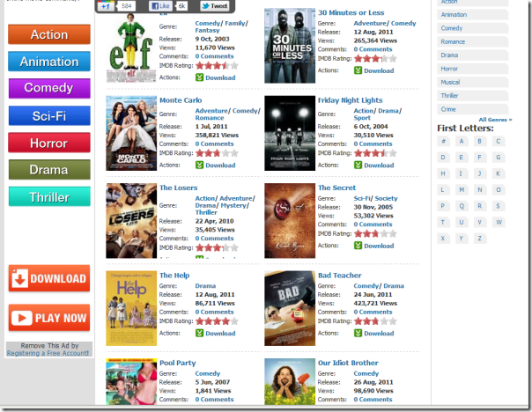Image resolution: width=532 pixels, height=412 pixels.
Task: Filter by first letter # tile
Action: [443, 141]
